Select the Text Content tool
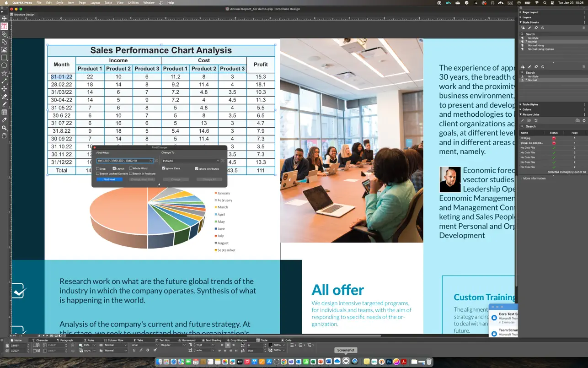This screenshot has width=588, height=368. 4,26
